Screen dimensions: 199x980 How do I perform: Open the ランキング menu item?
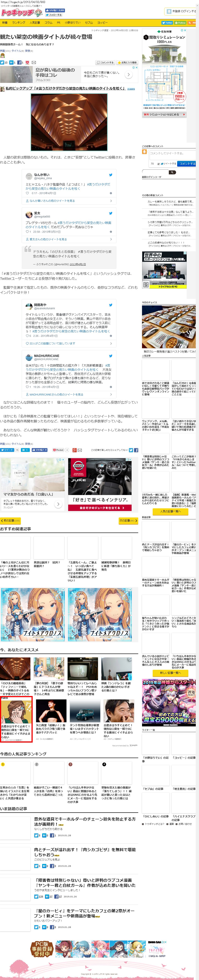[x=19, y=23]
